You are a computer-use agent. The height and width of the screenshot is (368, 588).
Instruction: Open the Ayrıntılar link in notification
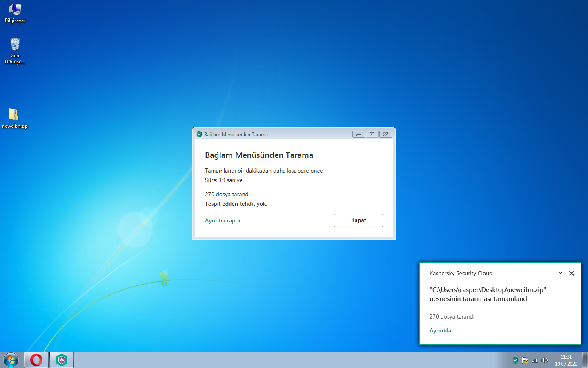(441, 330)
